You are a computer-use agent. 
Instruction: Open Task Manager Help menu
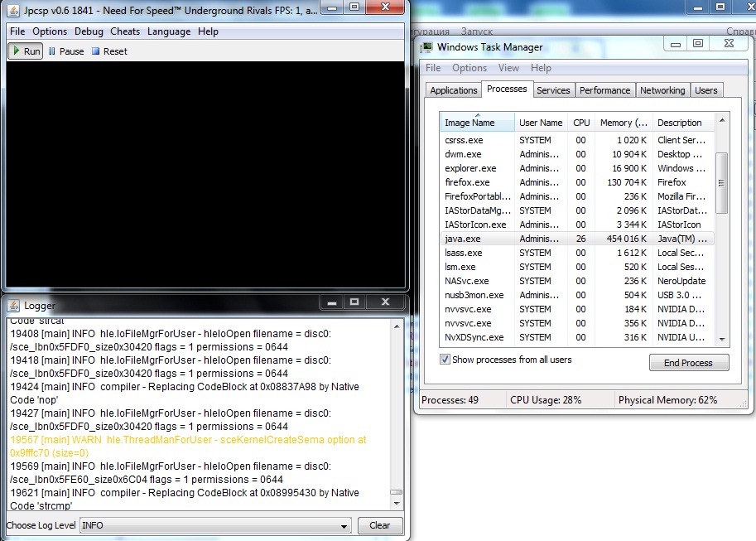[541, 68]
